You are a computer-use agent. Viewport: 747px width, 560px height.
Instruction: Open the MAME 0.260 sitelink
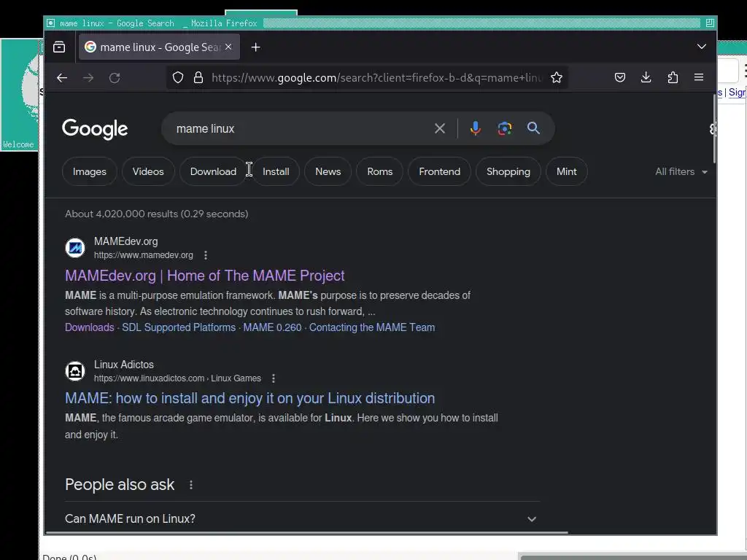273,327
